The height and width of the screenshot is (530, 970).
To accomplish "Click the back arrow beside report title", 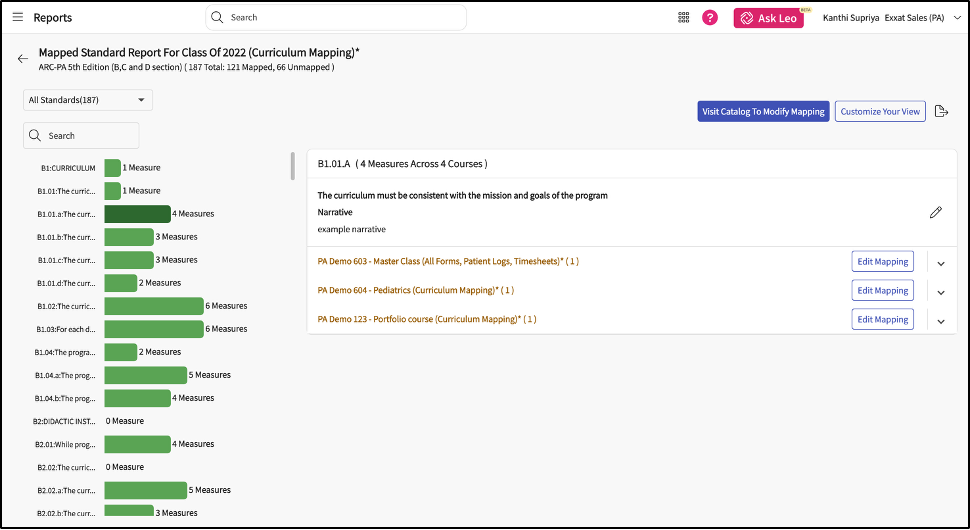I will pyautogui.click(x=23, y=59).
